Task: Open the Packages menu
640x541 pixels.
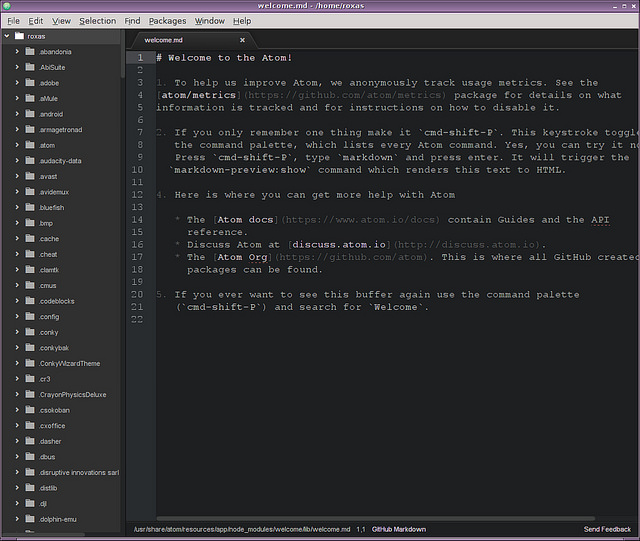Action: pyautogui.click(x=167, y=21)
